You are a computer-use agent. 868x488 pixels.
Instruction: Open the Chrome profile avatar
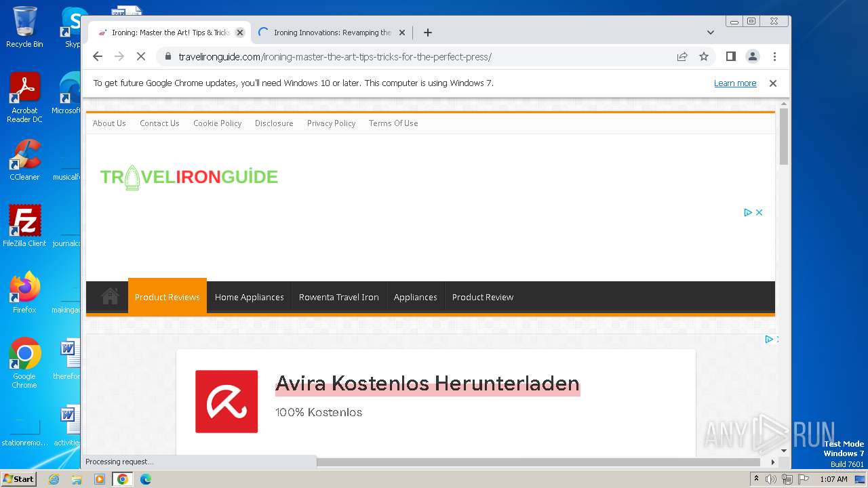click(x=753, y=57)
